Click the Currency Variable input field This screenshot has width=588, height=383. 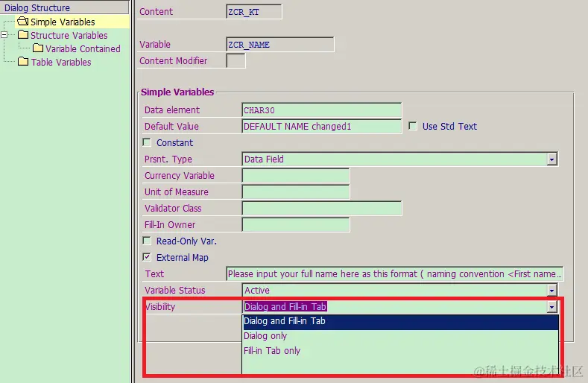coord(296,176)
